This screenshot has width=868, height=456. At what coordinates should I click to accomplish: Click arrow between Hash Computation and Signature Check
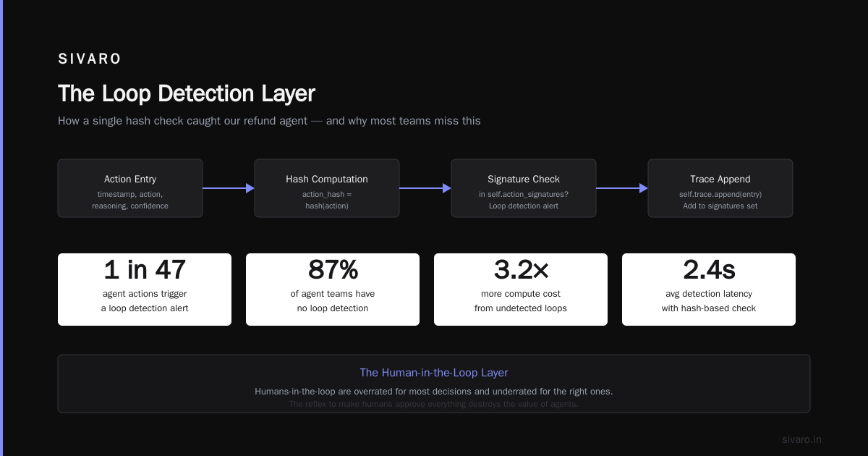(x=425, y=188)
